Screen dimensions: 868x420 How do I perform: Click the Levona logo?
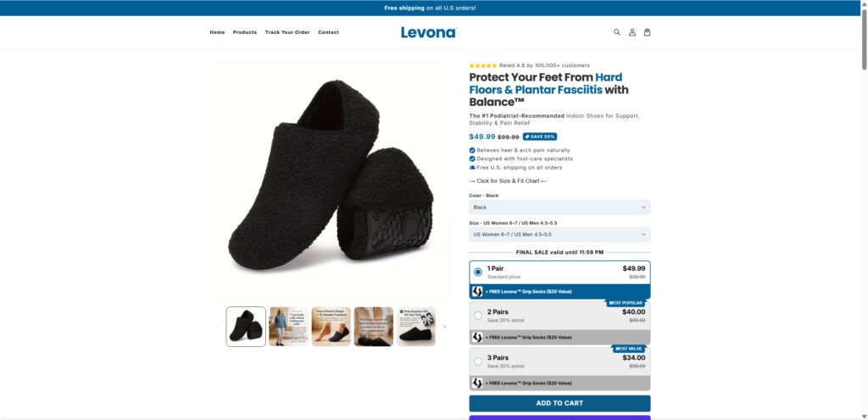pyautogui.click(x=428, y=32)
